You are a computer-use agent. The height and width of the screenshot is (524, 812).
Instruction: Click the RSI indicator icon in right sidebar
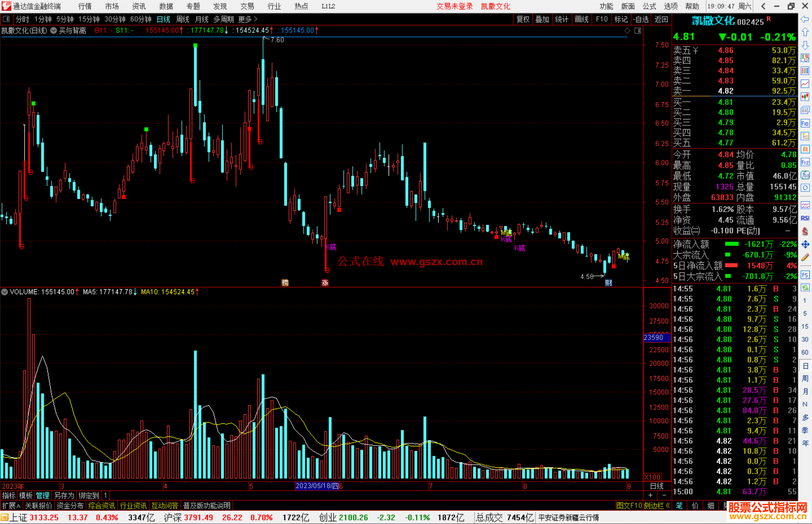coord(805,218)
